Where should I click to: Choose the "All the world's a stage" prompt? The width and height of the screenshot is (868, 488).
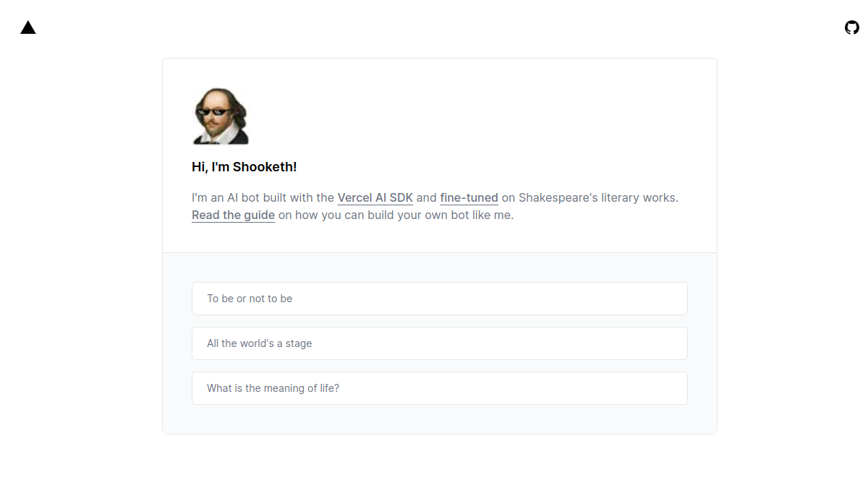point(440,343)
